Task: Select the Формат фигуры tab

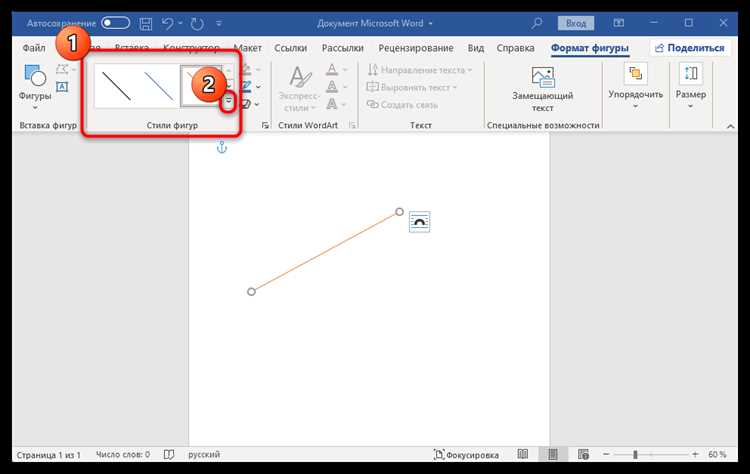Action: [x=590, y=48]
